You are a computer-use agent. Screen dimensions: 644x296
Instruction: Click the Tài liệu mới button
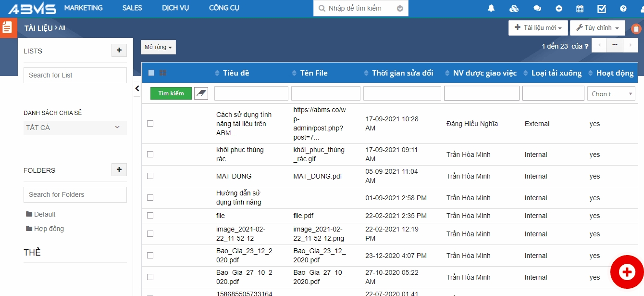538,28
